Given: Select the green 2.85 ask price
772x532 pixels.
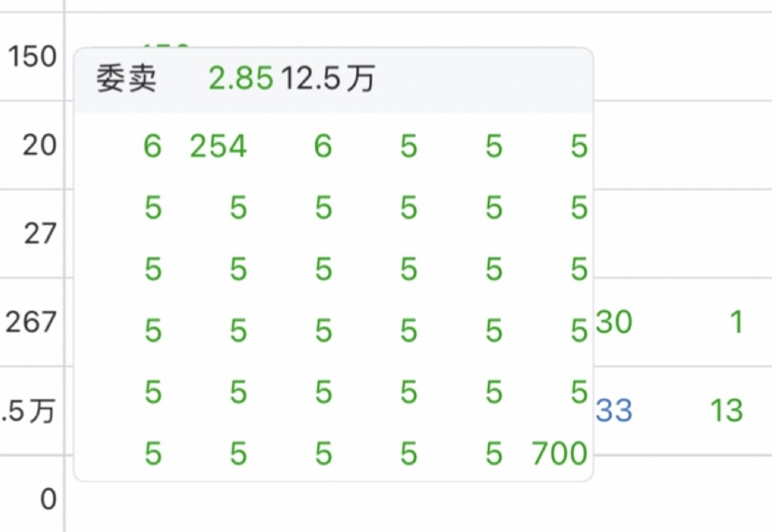Looking at the screenshot, I should (241, 79).
